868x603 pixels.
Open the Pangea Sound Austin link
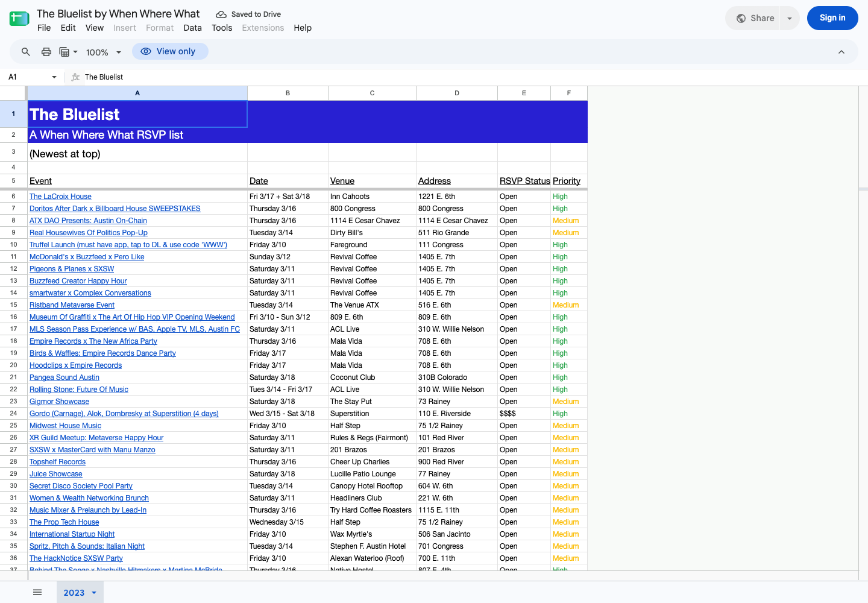click(x=64, y=377)
